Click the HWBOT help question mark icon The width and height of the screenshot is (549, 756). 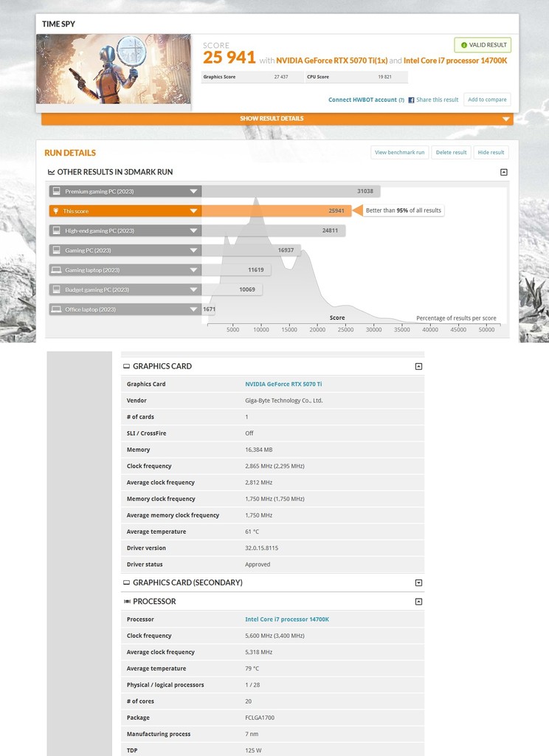pyautogui.click(x=401, y=100)
